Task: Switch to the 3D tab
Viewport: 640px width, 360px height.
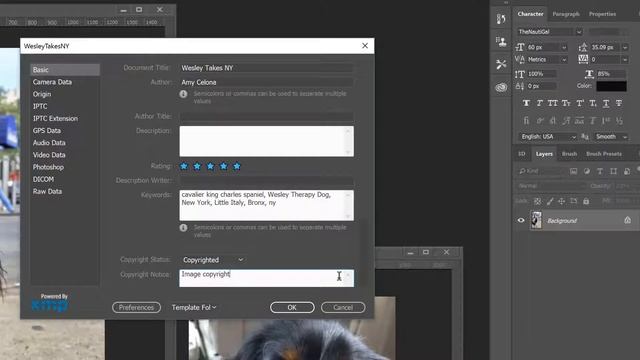Action: coord(522,154)
